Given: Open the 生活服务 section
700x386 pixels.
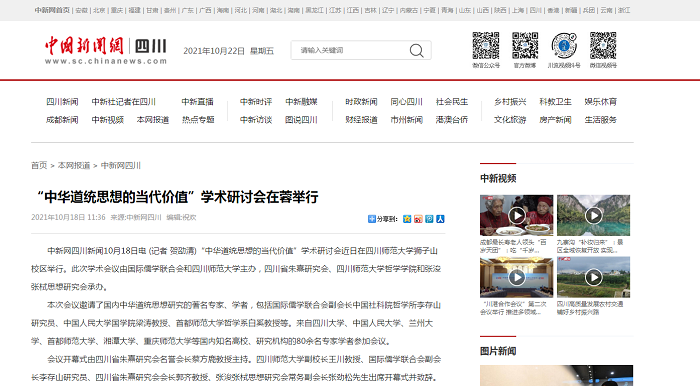Looking at the screenshot, I should [600, 120].
